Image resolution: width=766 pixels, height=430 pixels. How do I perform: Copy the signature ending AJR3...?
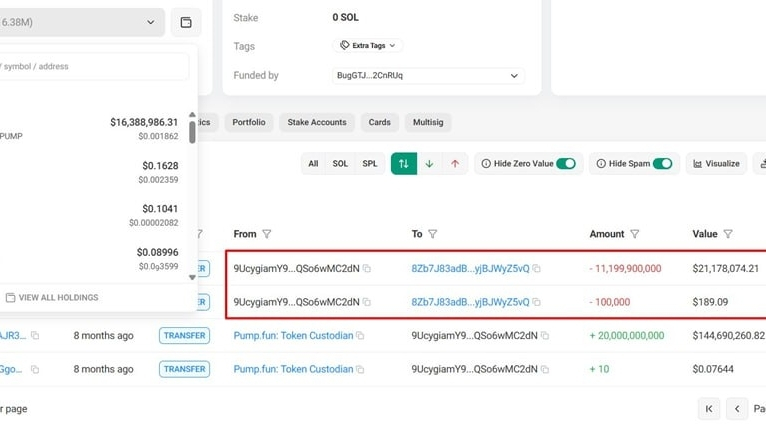click(x=35, y=335)
